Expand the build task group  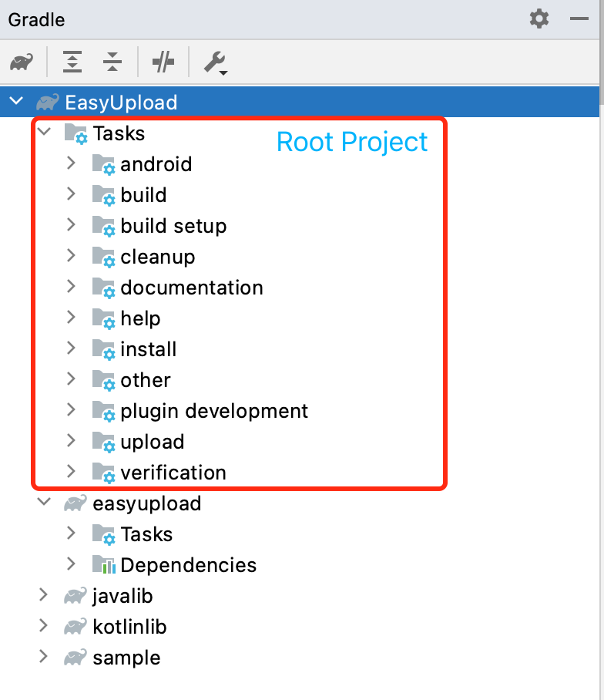(x=71, y=194)
